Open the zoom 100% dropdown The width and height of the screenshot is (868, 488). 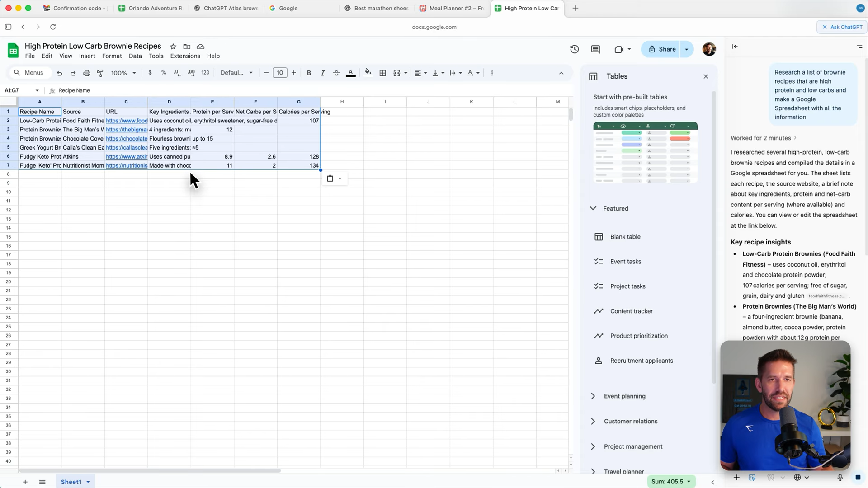click(123, 73)
